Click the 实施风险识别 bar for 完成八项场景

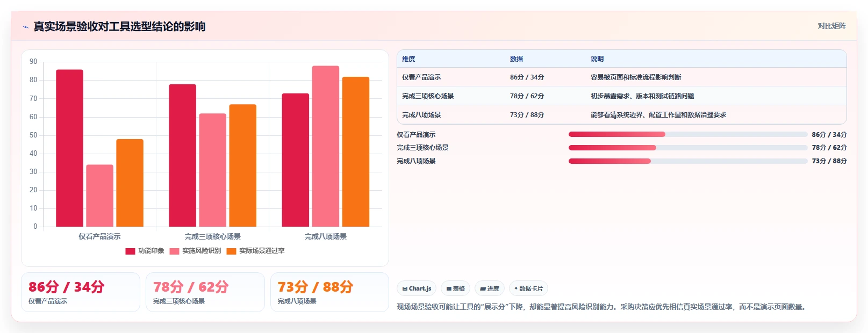[x=326, y=146]
